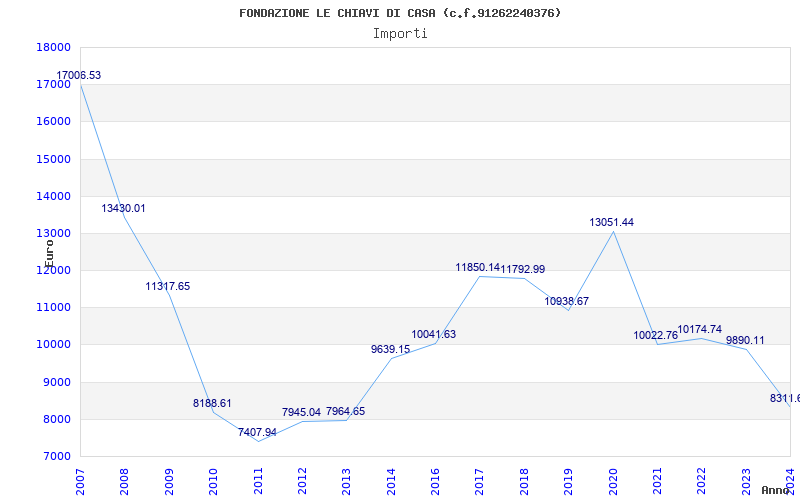
Task: Click y-axis tick 11000
Action: tap(53, 308)
